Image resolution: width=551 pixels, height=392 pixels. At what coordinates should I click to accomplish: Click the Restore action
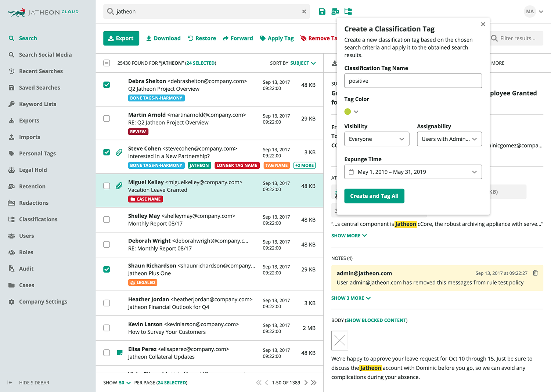click(x=202, y=38)
